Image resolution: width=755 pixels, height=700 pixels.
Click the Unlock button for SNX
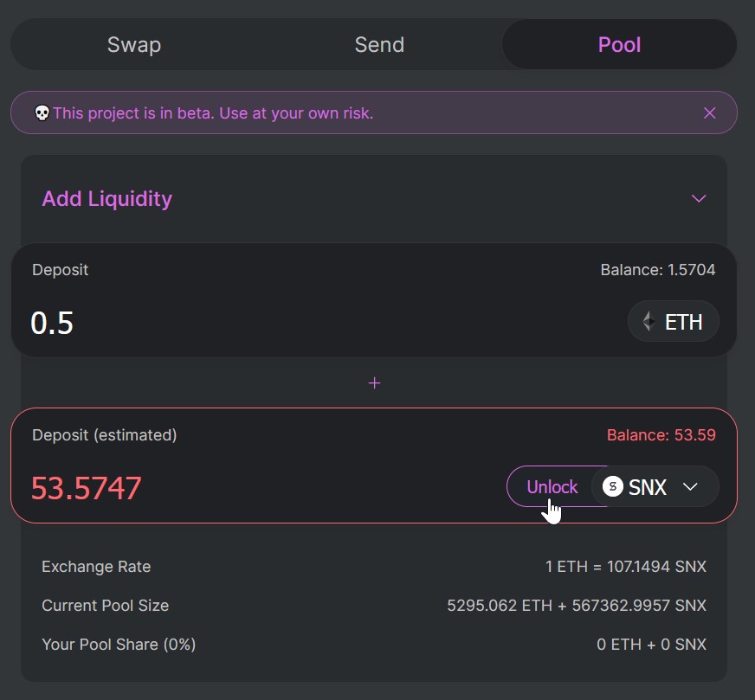552,486
